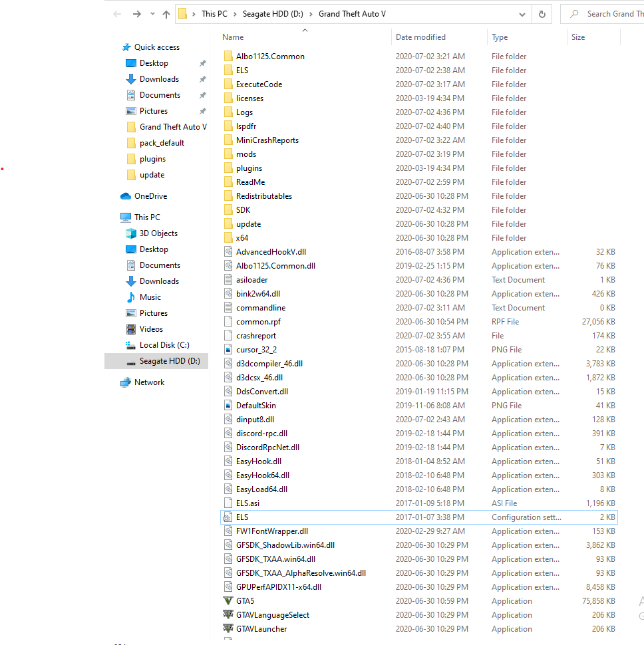Select EasyHook64.dll file
Screen dimensions: 644x645
(x=263, y=475)
